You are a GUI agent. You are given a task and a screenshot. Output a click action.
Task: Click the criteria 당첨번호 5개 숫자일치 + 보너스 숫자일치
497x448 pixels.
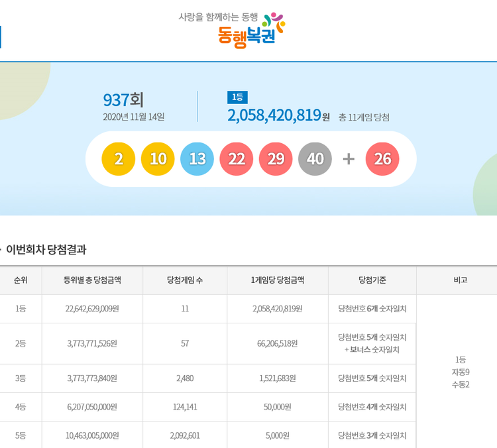coord(372,343)
